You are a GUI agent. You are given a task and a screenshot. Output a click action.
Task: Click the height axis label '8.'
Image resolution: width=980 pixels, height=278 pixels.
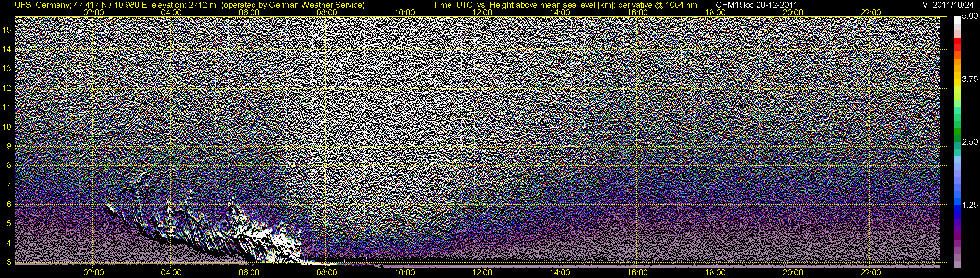point(9,166)
